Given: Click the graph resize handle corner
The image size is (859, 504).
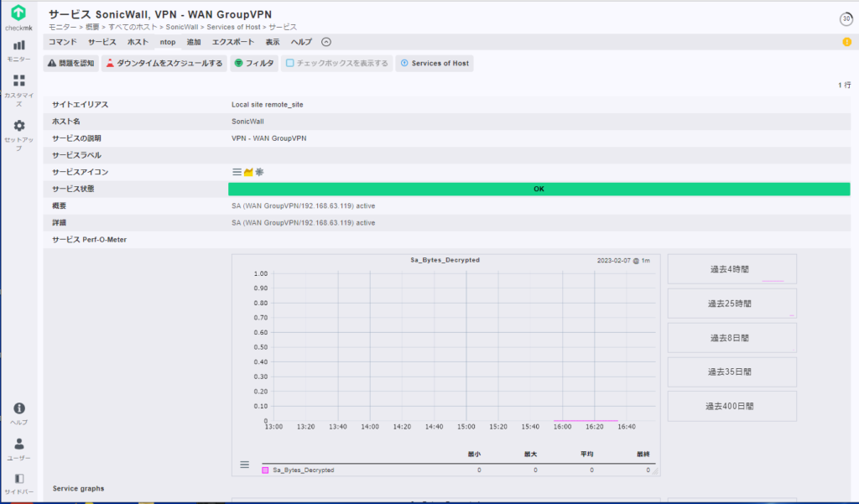Looking at the screenshot, I should click(x=655, y=471).
